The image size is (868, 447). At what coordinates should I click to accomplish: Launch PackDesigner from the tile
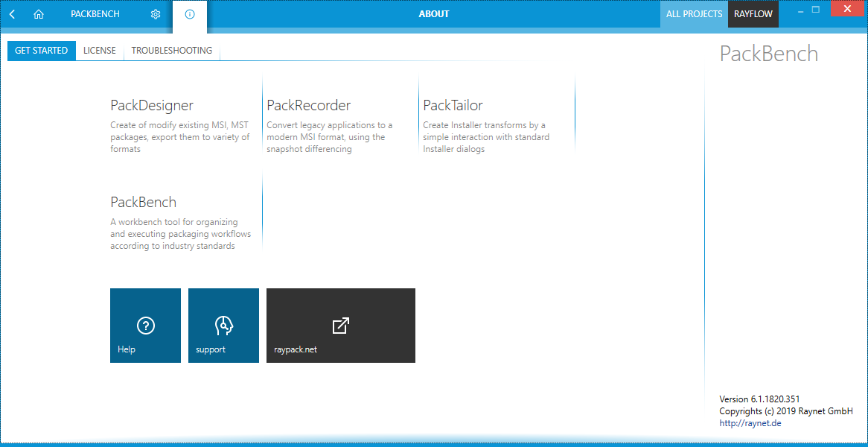tap(182, 127)
